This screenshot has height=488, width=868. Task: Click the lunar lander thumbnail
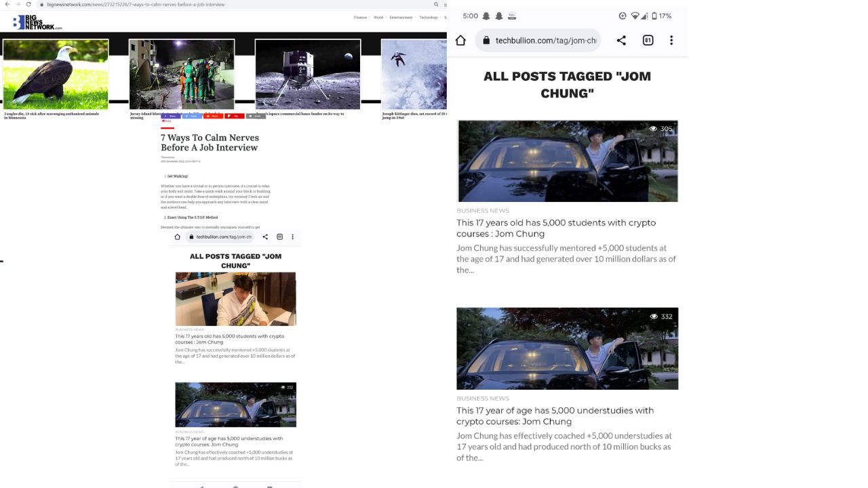tap(308, 75)
